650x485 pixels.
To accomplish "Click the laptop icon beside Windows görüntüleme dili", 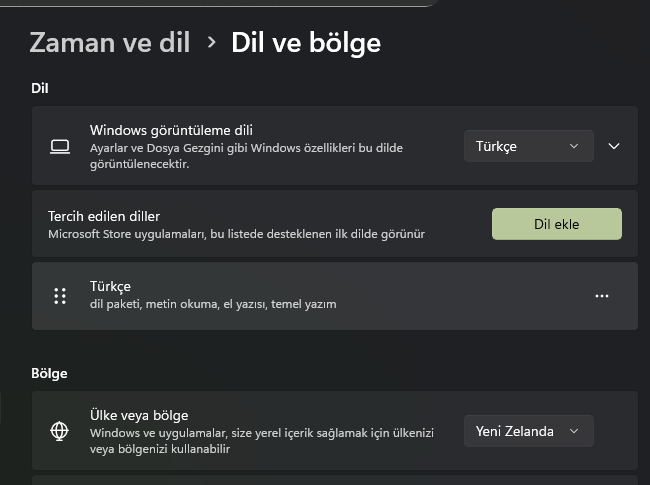I will pos(60,147).
